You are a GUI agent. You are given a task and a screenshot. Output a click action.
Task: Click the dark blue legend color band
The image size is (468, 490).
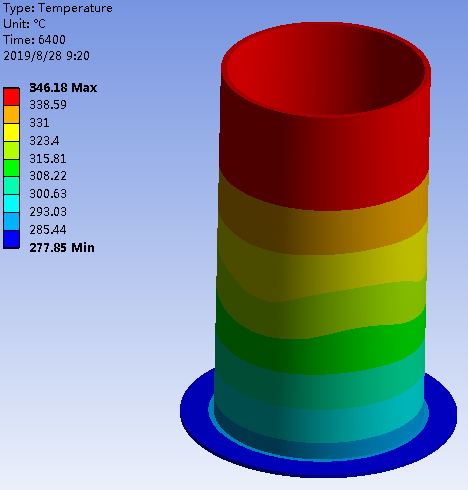pyautogui.click(x=11, y=240)
